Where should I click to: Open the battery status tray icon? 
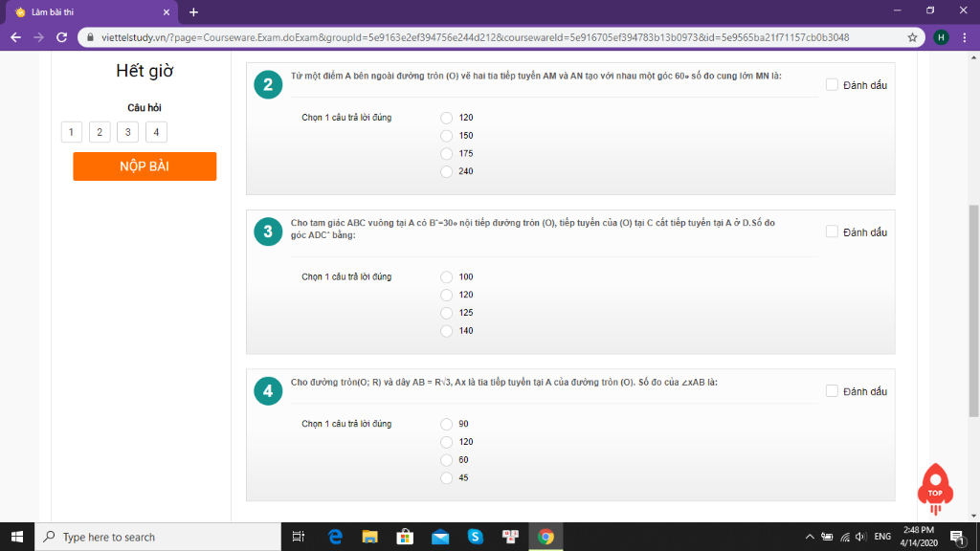coord(827,537)
